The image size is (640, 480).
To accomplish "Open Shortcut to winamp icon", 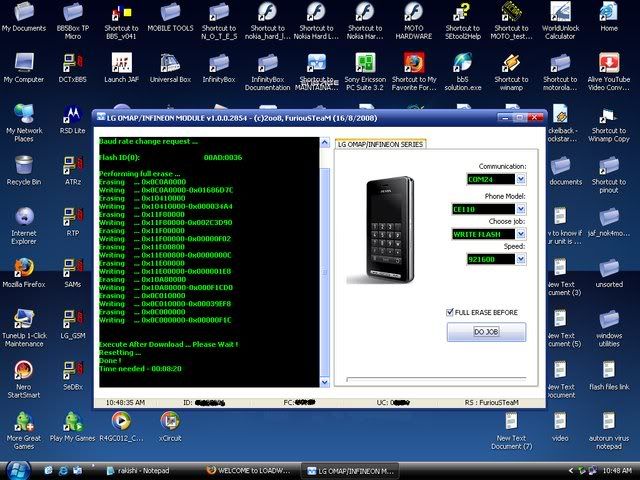I will (511, 72).
